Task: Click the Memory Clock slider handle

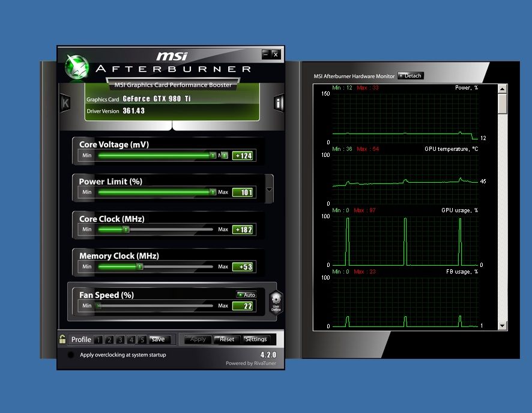Action: coord(139,266)
